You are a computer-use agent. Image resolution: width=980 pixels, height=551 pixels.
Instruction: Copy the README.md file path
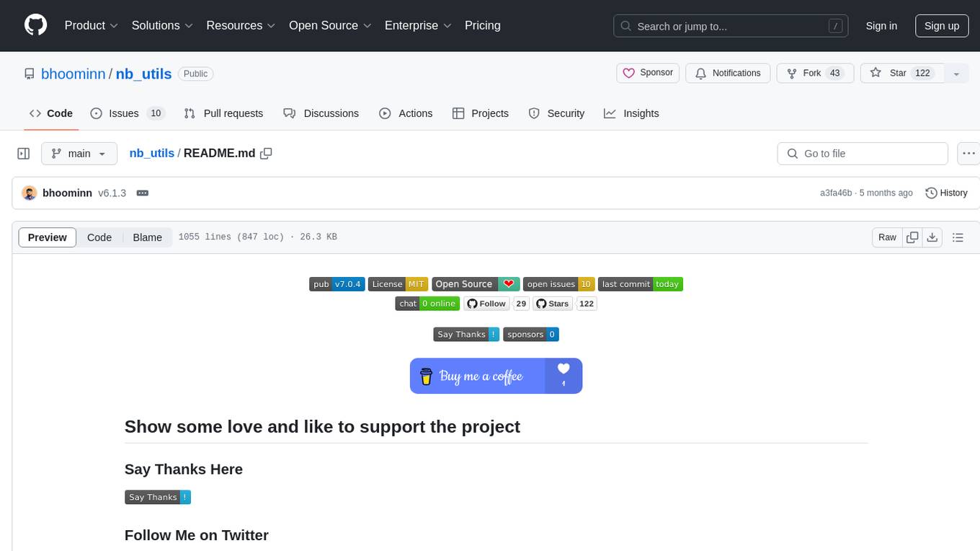266,153
